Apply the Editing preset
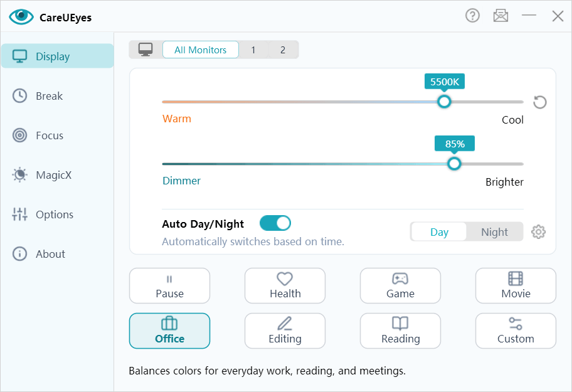 pos(285,331)
